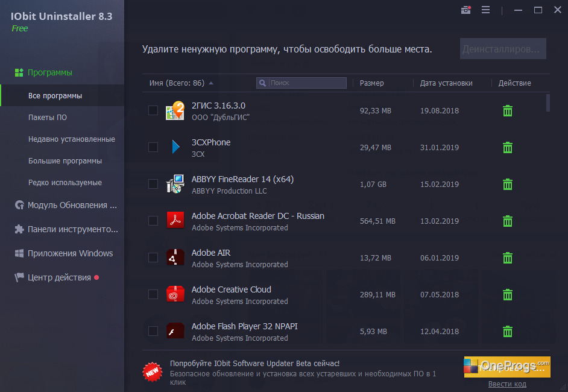The height and width of the screenshot is (392, 568).
Task: Click the red NEW badge icon
Action: (x=152, y=371)
